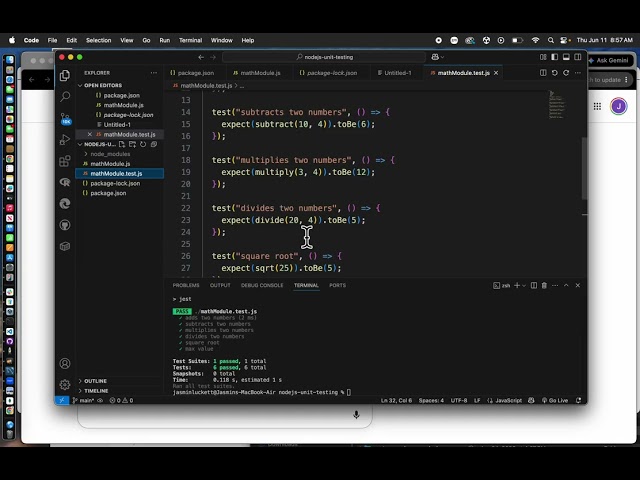640x480 pixels.
Task: Open mathModule.js in the project file tree
Action: pyautogui.click(x=110, y=164)
